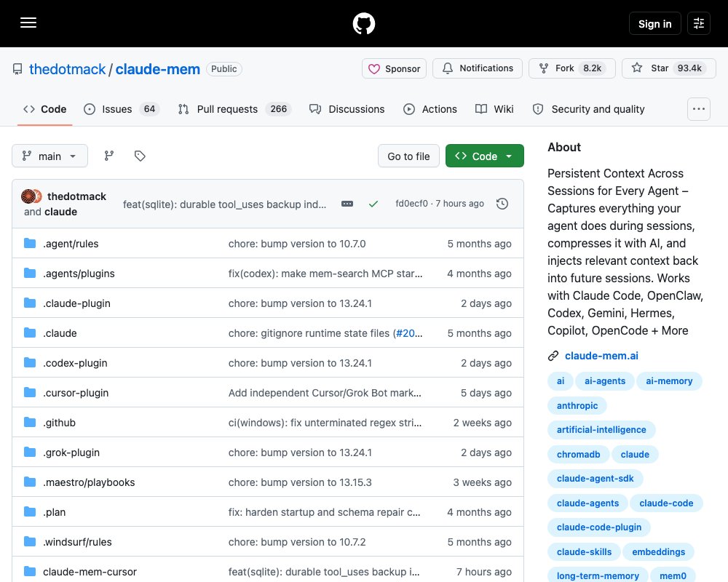Open thedotmack author link in commit row
The image size is (728, 582).
(76, 196)
